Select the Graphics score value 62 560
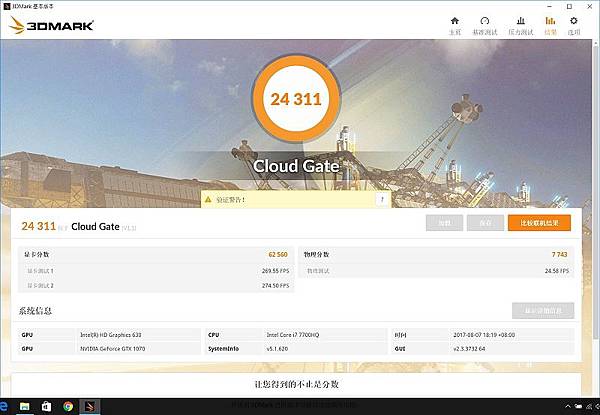The image size is (600, 415). [x=278, y=254]
